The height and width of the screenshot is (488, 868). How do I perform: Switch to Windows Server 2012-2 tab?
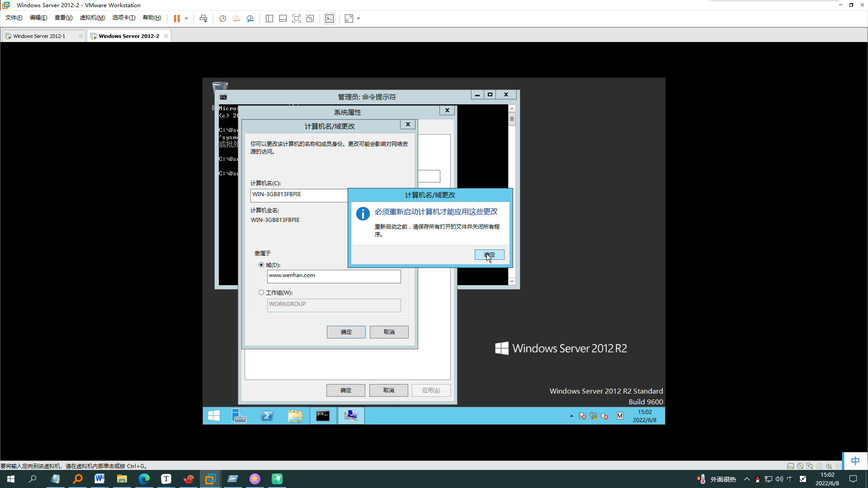click(129, 36)
